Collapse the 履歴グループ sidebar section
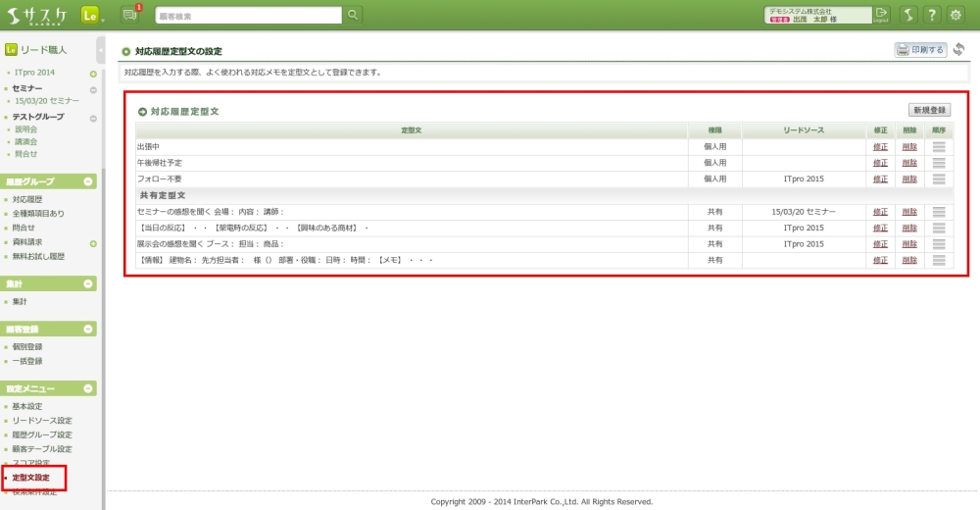Viewport: 980px width, 510px height. [89, 181]
